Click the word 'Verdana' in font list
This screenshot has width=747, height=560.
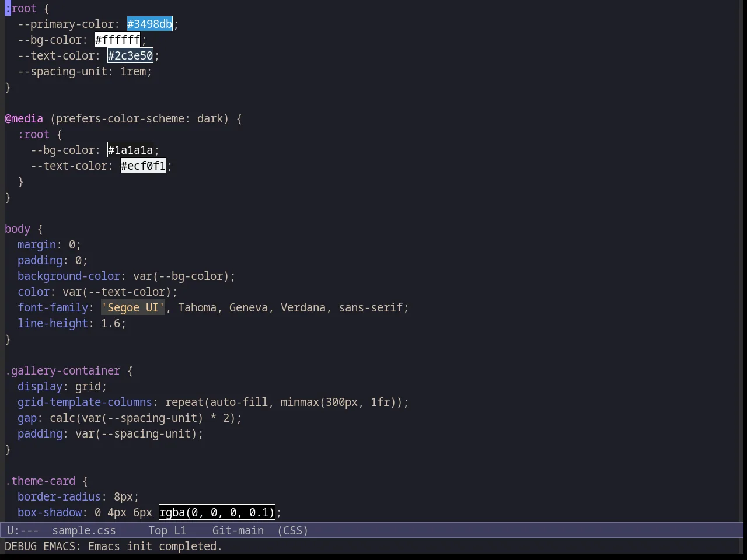point(303,307)
